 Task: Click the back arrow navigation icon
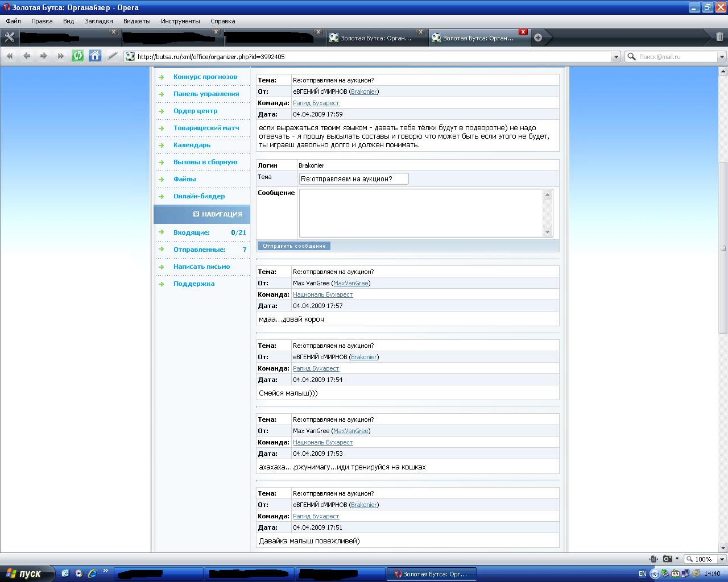27,56
